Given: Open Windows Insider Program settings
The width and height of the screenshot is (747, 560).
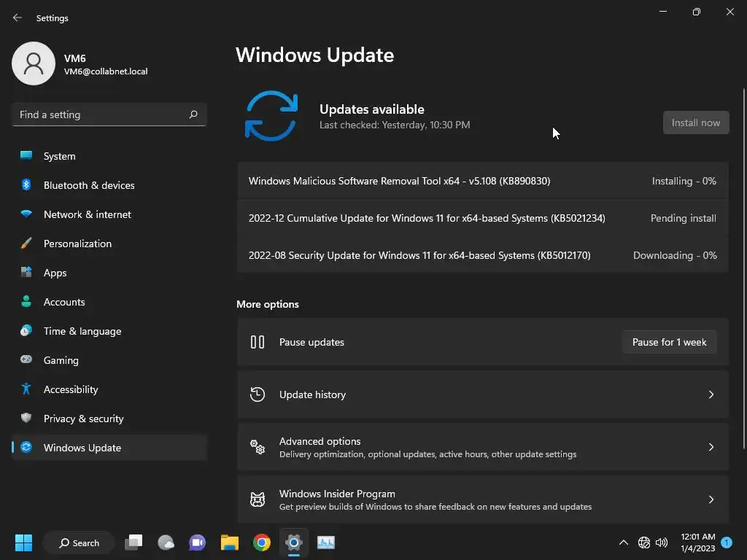Looking at the screenshot, I should [483, 499].
